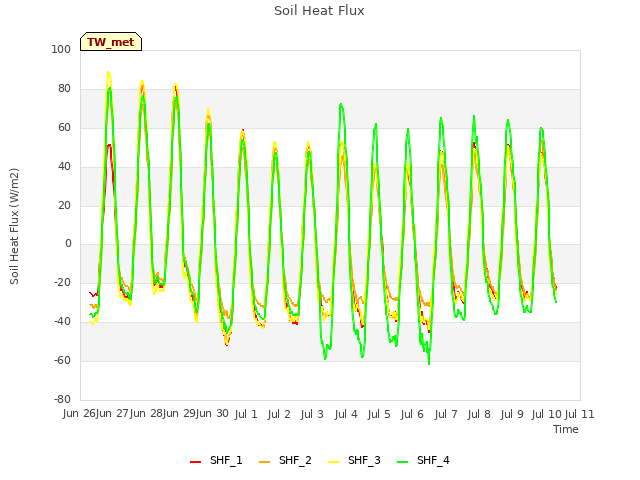Click the Jun 30 x-axis date label
This screenshot has width=640, height=480.
(212, 414)
